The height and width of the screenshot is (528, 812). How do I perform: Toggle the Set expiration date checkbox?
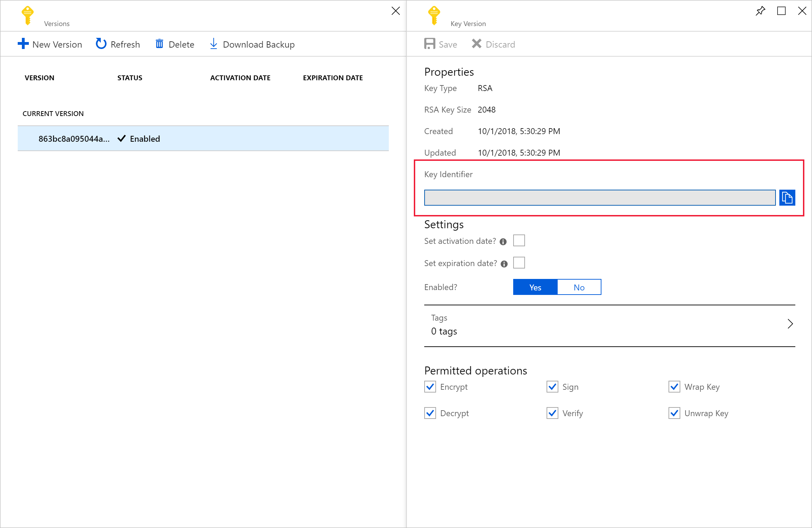pyautogui.click(x=519, y=263)
